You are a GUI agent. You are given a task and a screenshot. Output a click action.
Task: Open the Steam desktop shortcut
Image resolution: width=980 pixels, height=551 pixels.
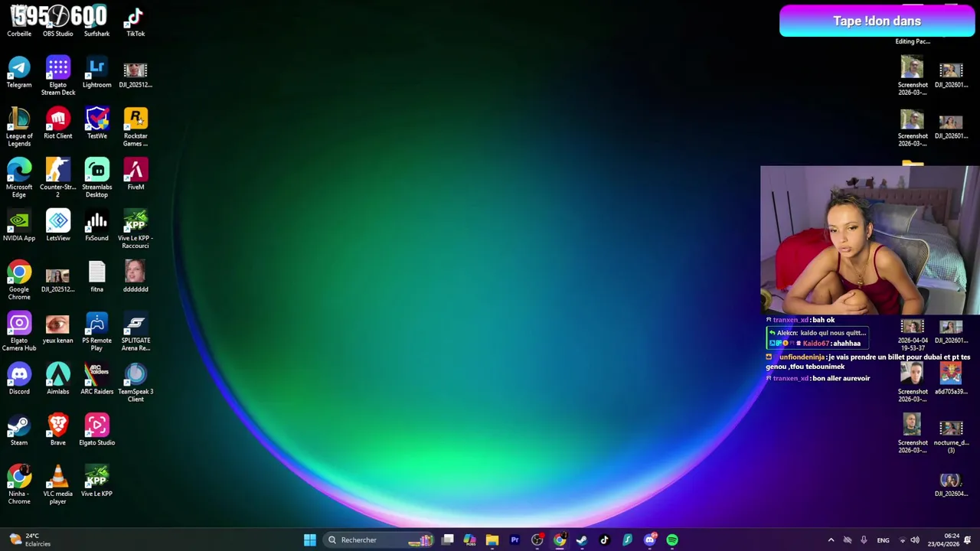point(19,432)
